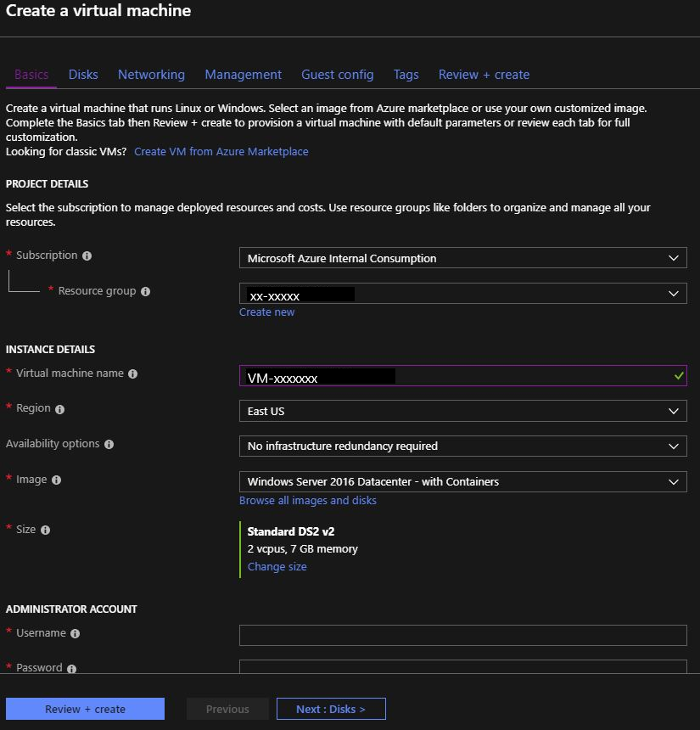
Task: Expand the Availability options dropdown
Action: coord(462,446)
